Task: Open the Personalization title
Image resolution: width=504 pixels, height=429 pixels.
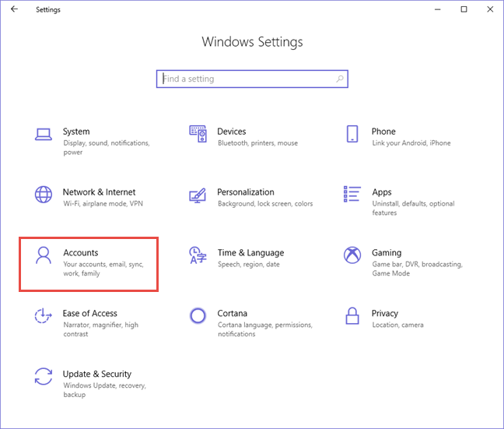Action: click(x=246, y=192)
